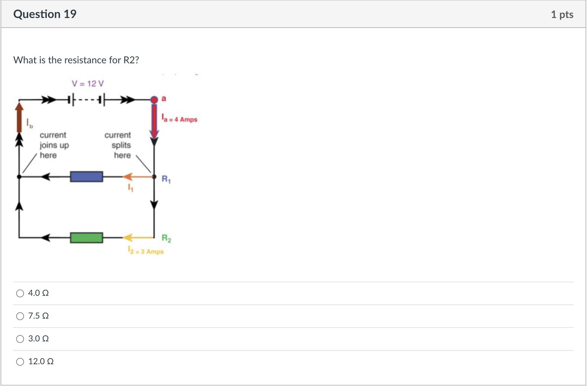The width and height of the screenshot is (588, 390).
Task: Click the 1 pts label
Action: pyautogui.click(x=563, y=14)
